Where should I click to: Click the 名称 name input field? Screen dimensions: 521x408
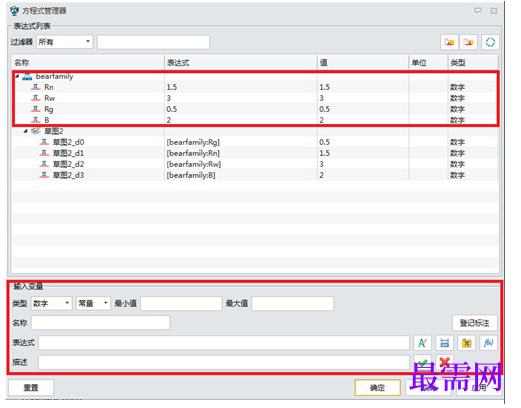click(x=100, y=323)
